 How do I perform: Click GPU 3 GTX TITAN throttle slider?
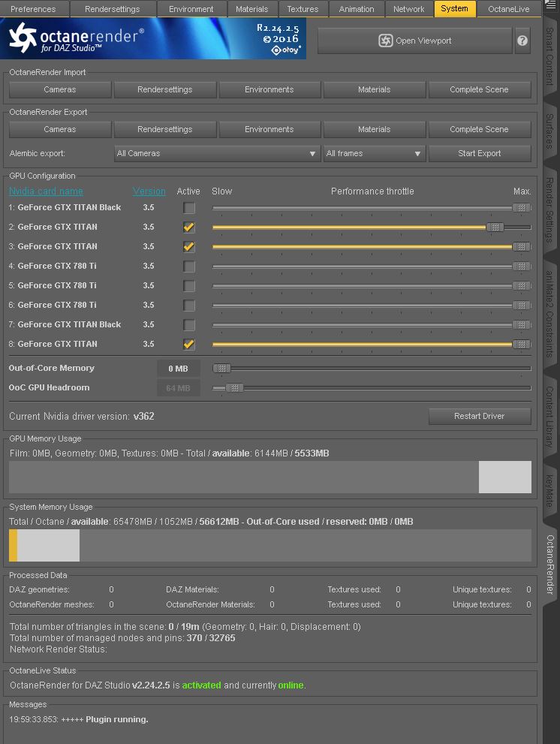(372, 247)
